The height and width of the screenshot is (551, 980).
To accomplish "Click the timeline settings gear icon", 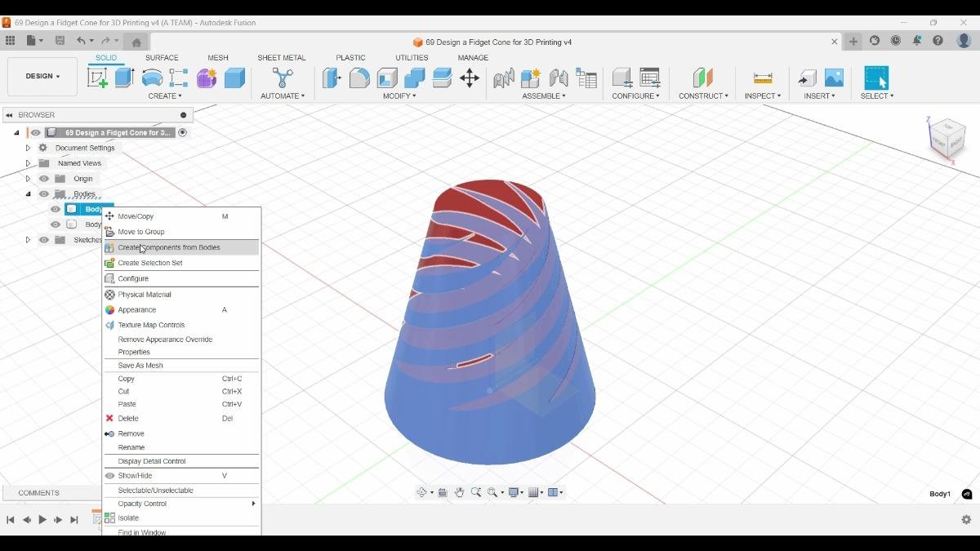I will pyautogui.click(x=966, y=519).
